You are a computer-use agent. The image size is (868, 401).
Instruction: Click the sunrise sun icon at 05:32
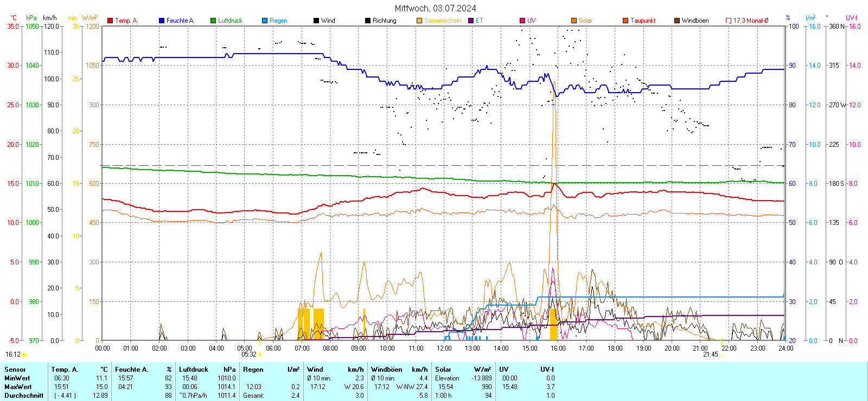click(260, 354)
